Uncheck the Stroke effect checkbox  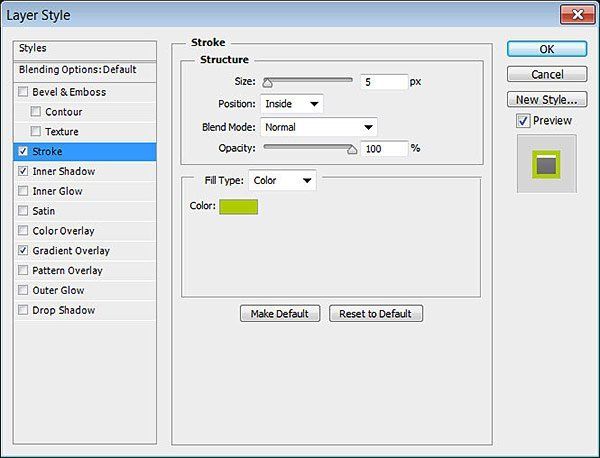(23, 152)
